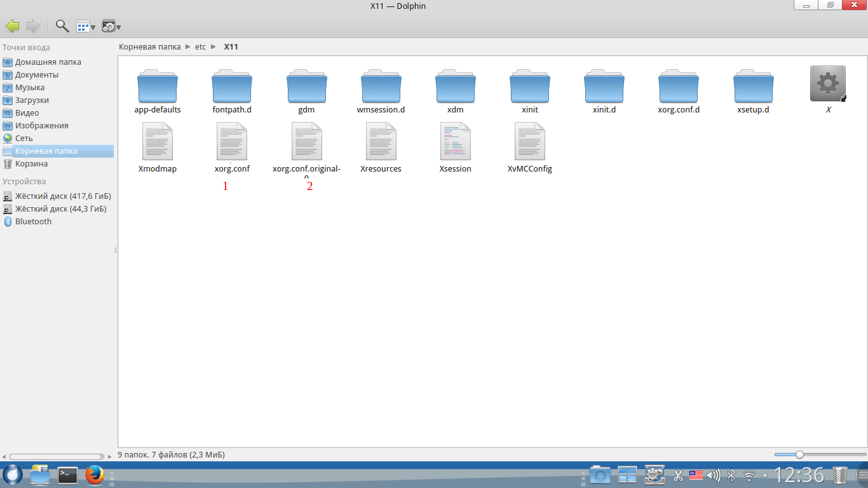Launch Firefox from the taskbar

95,475
